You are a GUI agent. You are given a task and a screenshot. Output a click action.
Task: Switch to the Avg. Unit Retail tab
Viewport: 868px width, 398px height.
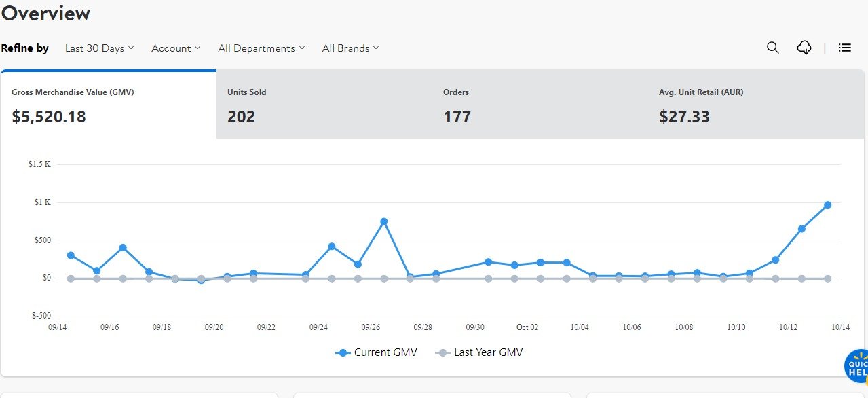pos(755,105)
